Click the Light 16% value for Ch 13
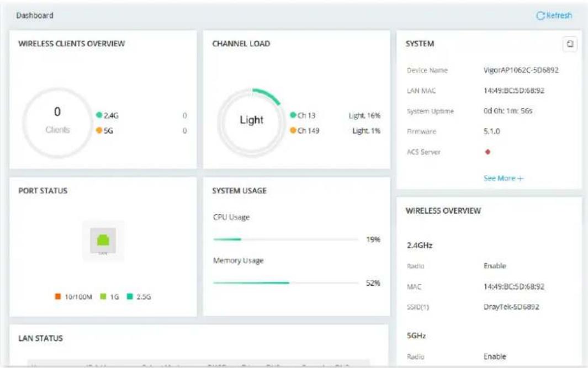Viewport: 588px width, 368px height. point(364,115)
